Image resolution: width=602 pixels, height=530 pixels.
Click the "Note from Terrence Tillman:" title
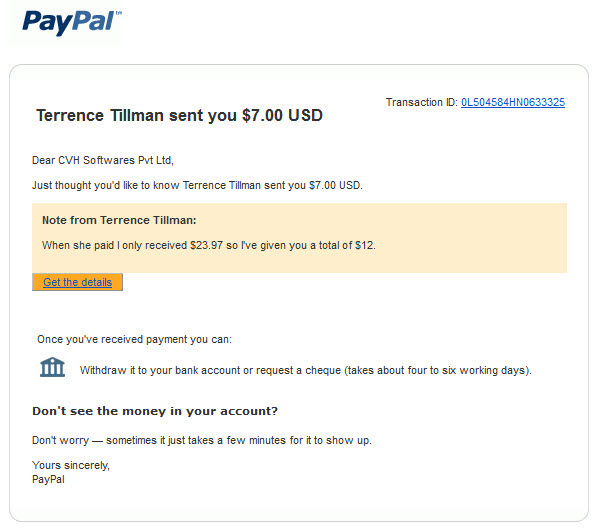coord(119,220)
